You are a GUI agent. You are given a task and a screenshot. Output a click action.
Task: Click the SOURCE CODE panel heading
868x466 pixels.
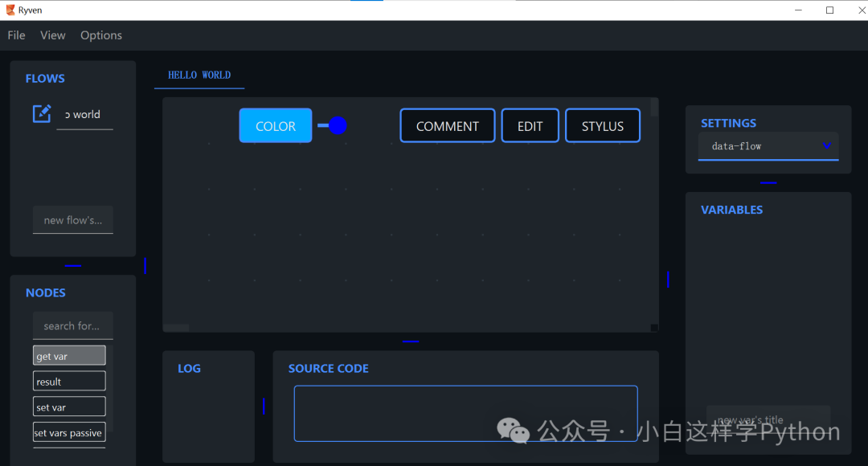tap(328, 369)
